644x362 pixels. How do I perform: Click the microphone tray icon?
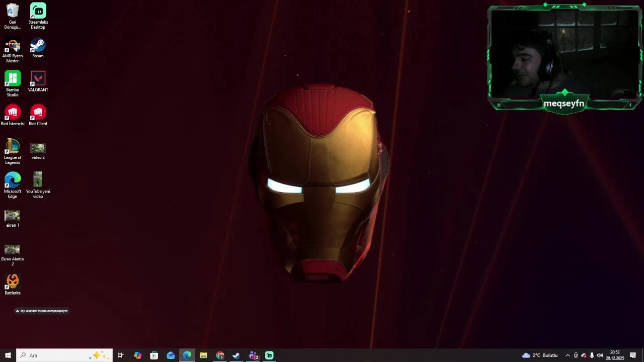point(592,355)
